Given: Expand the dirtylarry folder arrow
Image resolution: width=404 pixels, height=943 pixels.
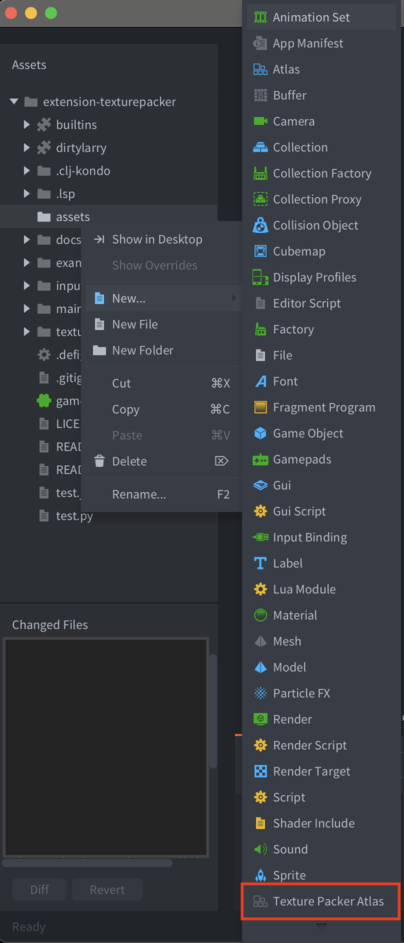Looking at the screenshot, I should pyautogui.click(x=26, y=147).
